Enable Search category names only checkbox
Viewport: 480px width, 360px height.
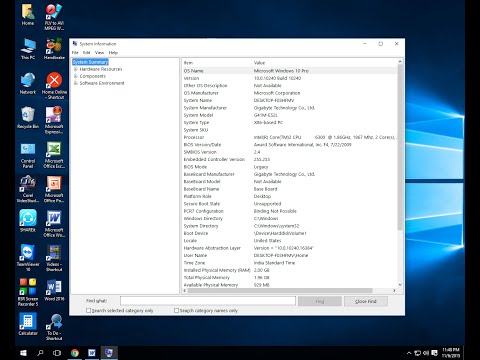pyautogui.click(x=176, y=310)
